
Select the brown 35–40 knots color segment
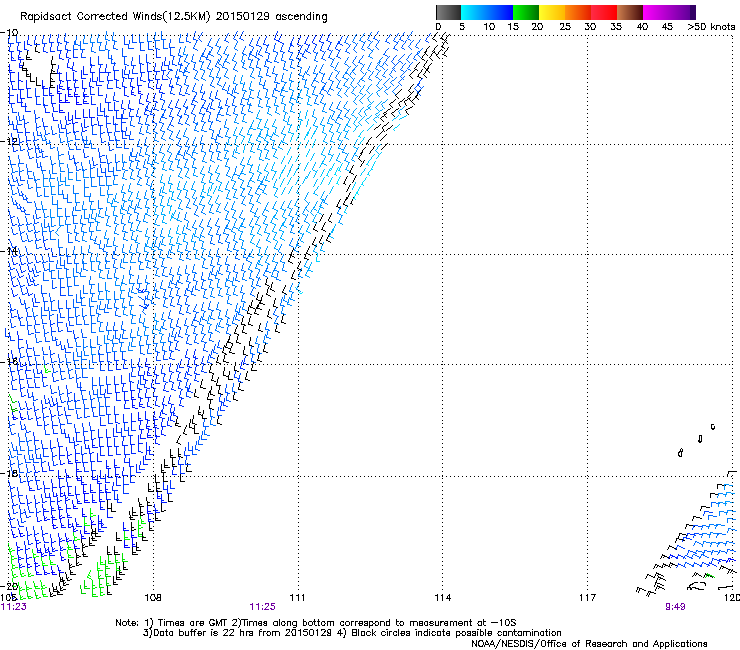[630, 12]
